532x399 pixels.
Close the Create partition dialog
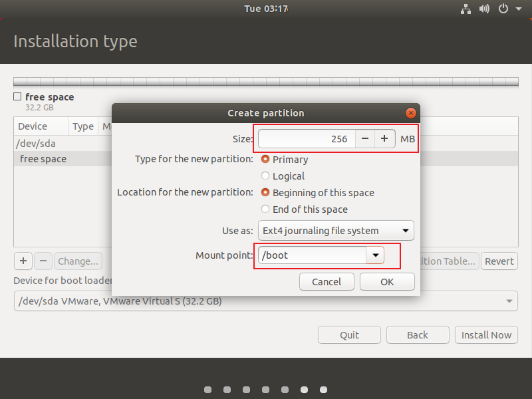coord(410,113)
